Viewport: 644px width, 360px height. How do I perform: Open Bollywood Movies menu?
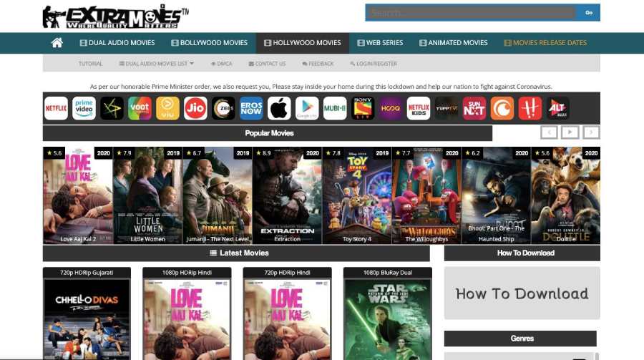[x=210, y=43]
